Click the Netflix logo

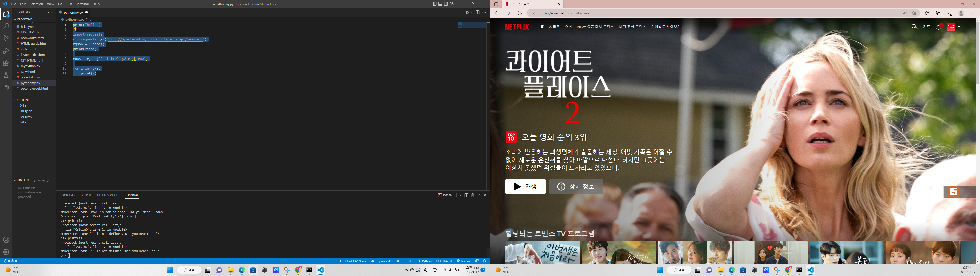[517, 27]
